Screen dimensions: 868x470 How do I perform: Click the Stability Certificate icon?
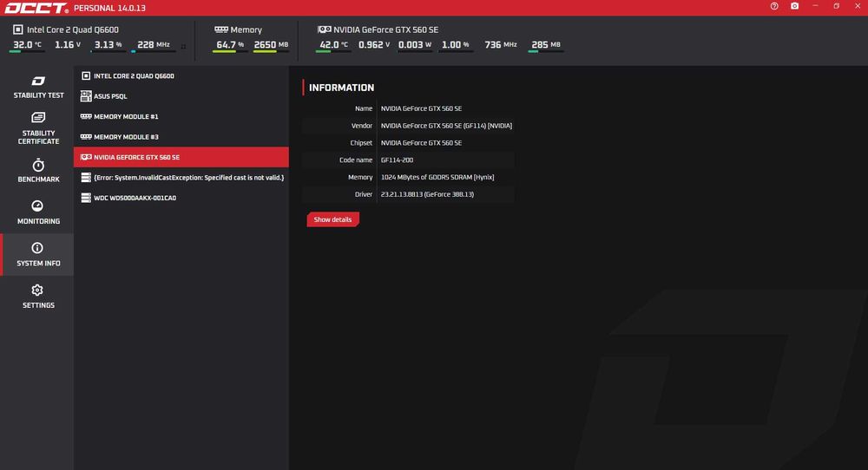point(37,117)
